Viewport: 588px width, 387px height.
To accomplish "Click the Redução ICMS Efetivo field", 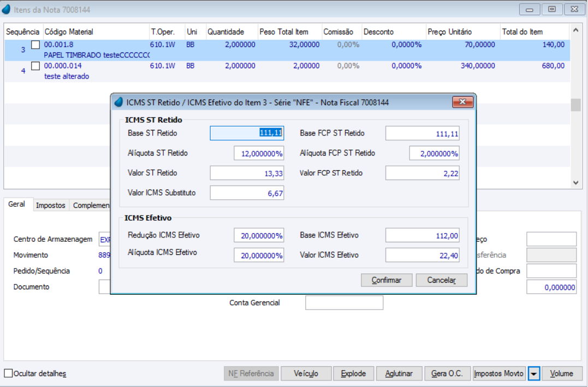I will pos(259,235).
